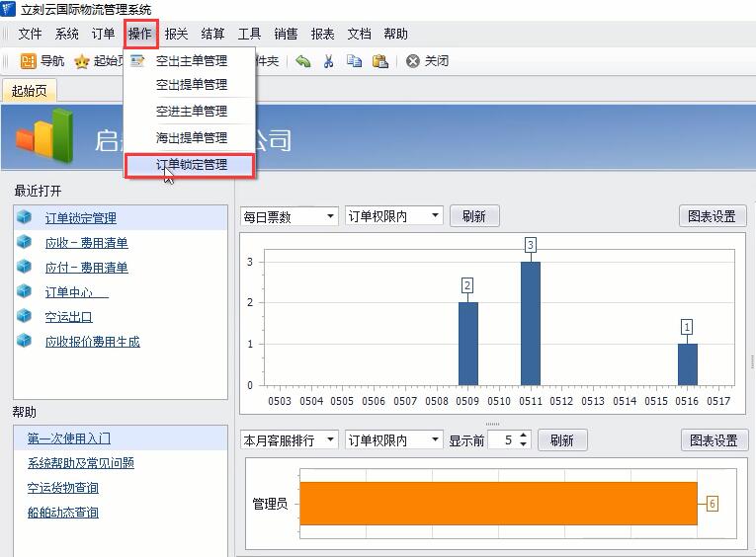
Task: Click the undo arrow icon in toolbar
Action: (x=303, y=61)
